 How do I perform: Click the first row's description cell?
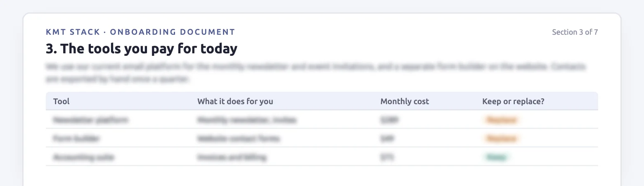tap(247, 120)
